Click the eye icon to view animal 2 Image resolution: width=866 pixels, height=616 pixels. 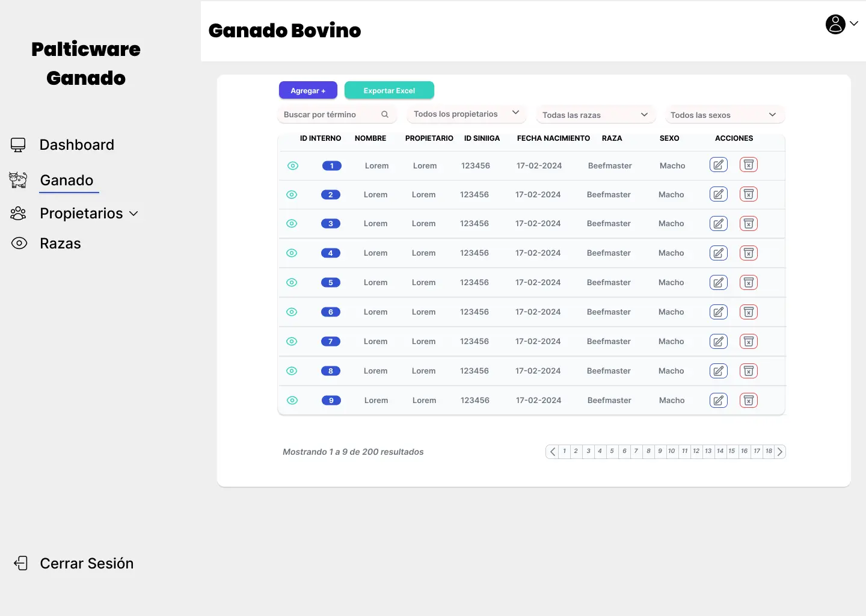pyautogui.click(x=292, y=194)
